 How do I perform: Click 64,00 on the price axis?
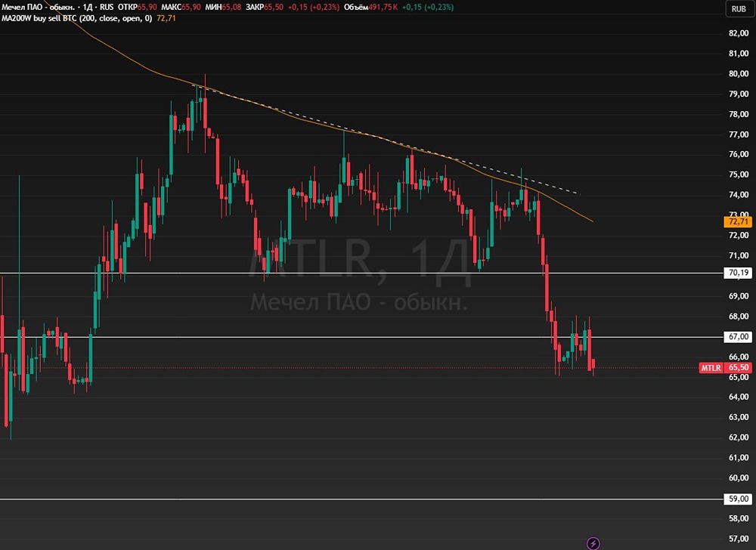click(739, 397)
